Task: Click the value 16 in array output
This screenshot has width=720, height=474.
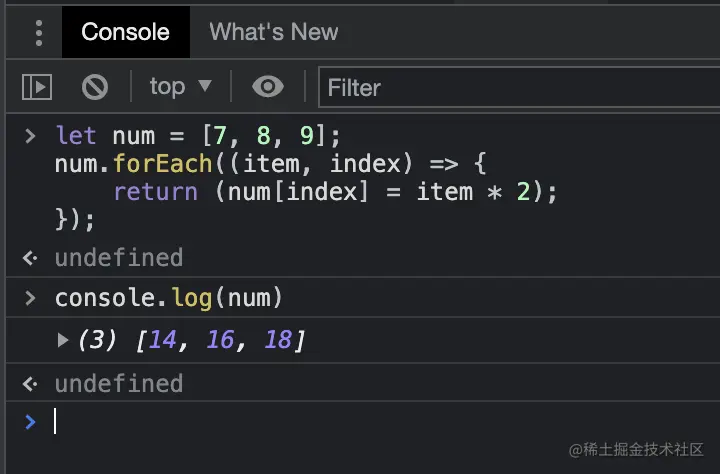Action: pos(220,341)
